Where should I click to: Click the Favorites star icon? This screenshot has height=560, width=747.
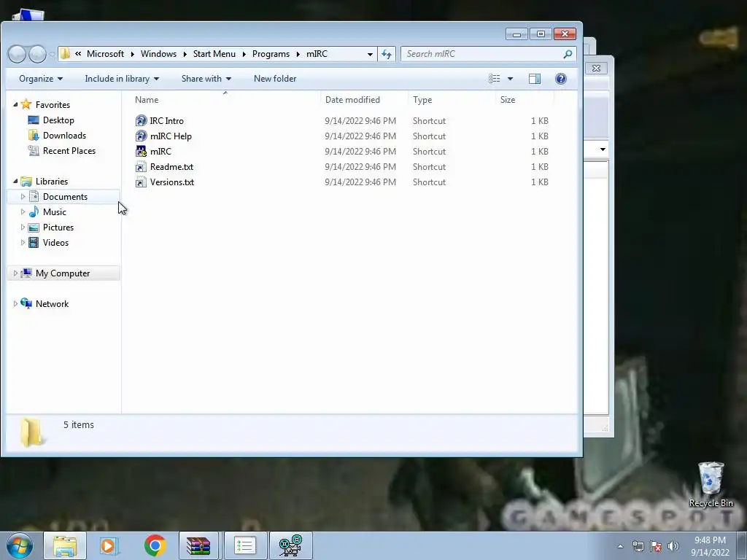(26, 104)
